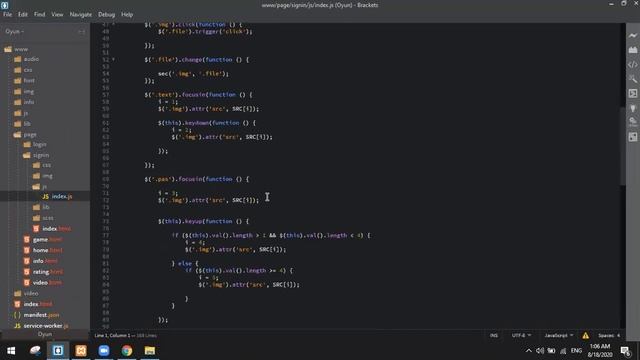Screen dimensions: 640x360
Task: Click the code brackets icon in right toolbar
Action: tap(633, 64)
